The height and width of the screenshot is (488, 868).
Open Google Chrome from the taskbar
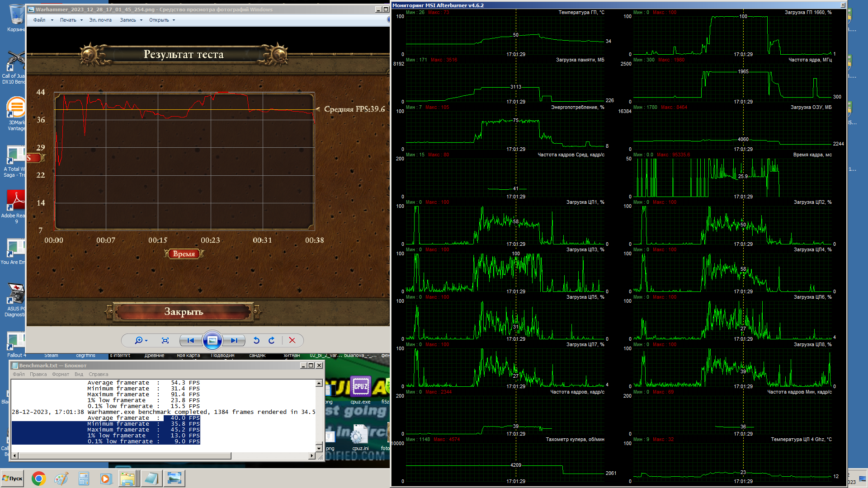point(38,479)
